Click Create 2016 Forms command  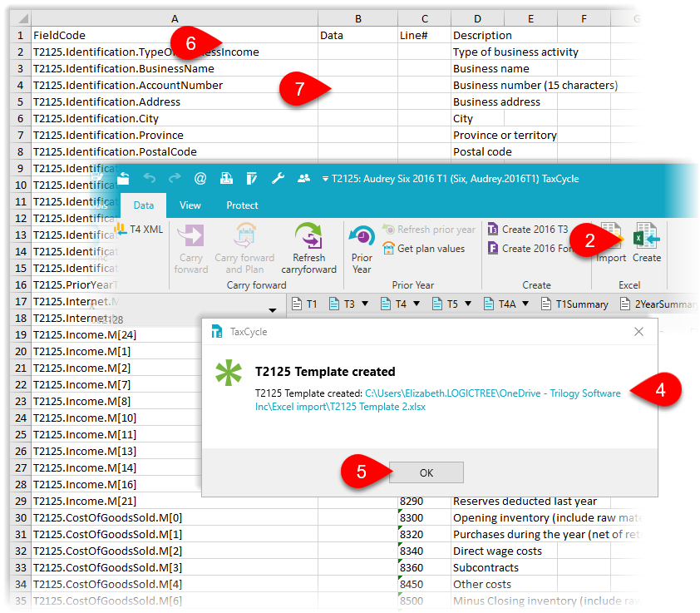[x=530, y=249]
